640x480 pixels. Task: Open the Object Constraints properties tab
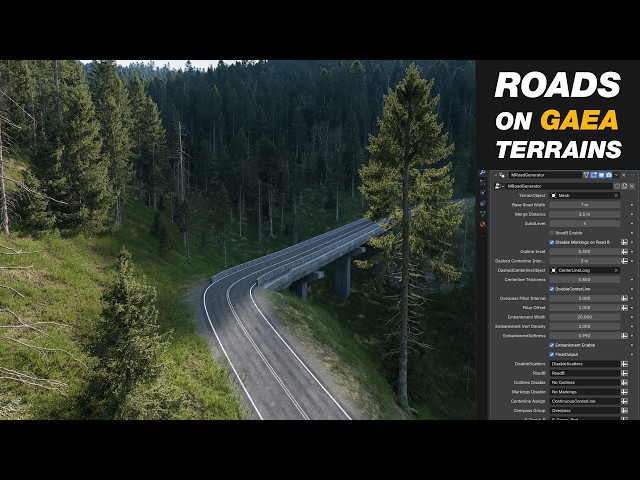pyautogui.click(x=483, y=203)
